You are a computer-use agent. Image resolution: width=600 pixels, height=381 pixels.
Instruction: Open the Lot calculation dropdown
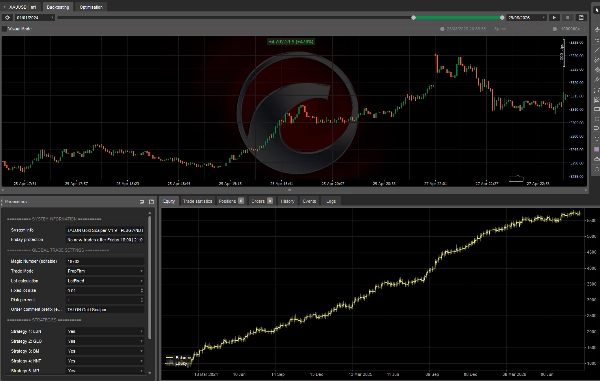click(105, 281)
